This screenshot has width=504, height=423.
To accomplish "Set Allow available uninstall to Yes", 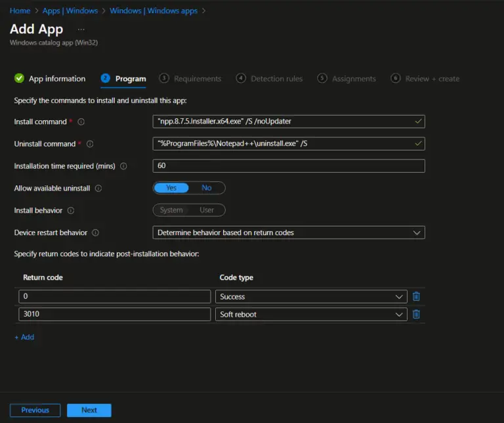I will (171, 188).
